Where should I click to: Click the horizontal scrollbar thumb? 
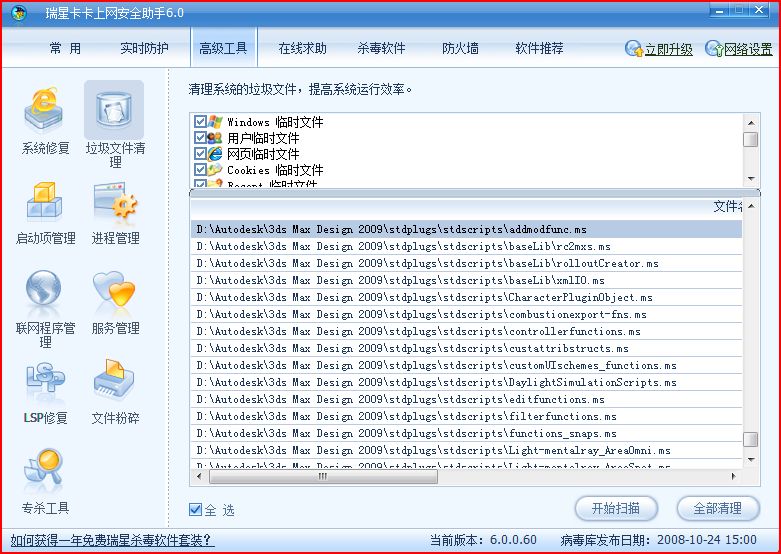(323, 477)
